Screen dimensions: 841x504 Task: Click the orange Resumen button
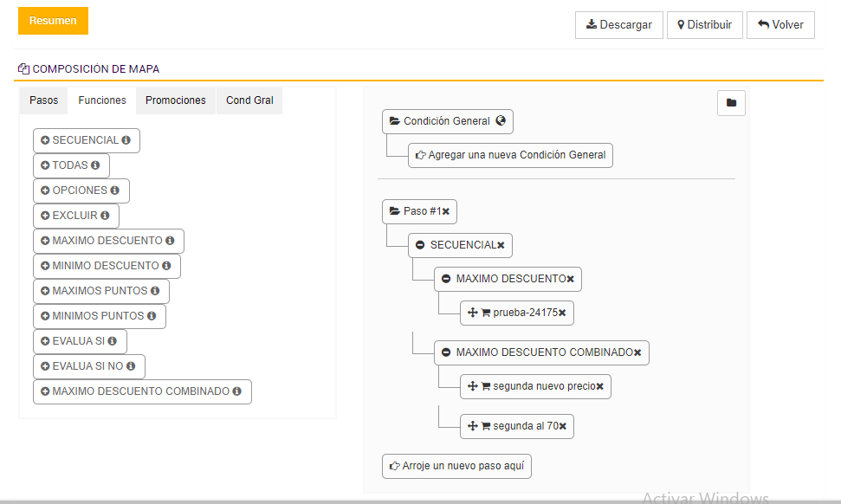click(x=53, y=21)
